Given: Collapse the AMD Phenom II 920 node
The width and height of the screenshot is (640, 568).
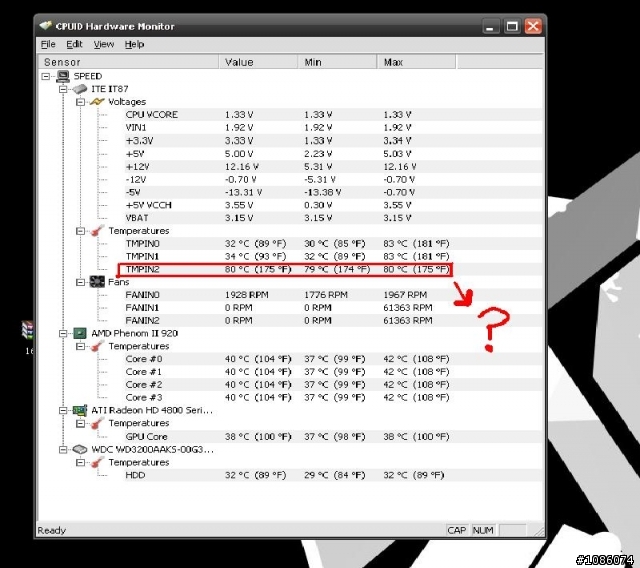Looking at the screenshot, I should tap(63, 333).
